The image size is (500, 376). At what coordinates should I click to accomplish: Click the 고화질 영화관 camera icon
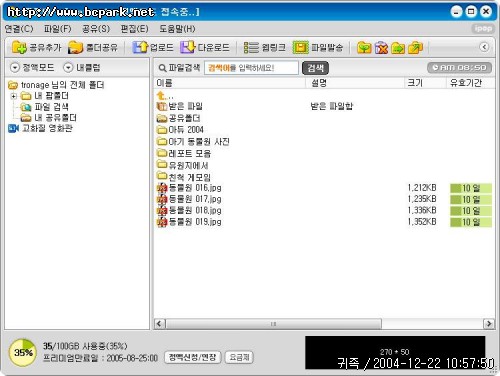[13, 128]
